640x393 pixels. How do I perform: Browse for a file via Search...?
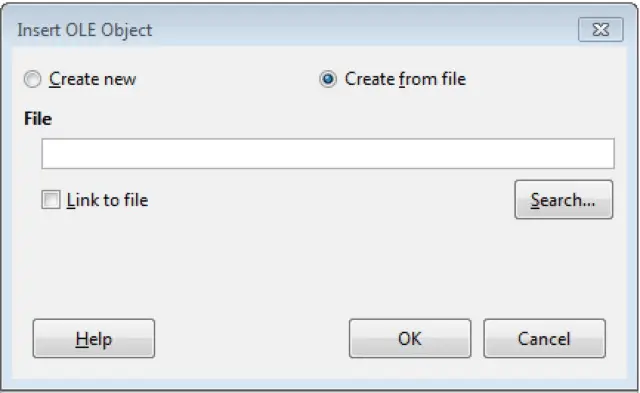point(564,200)
